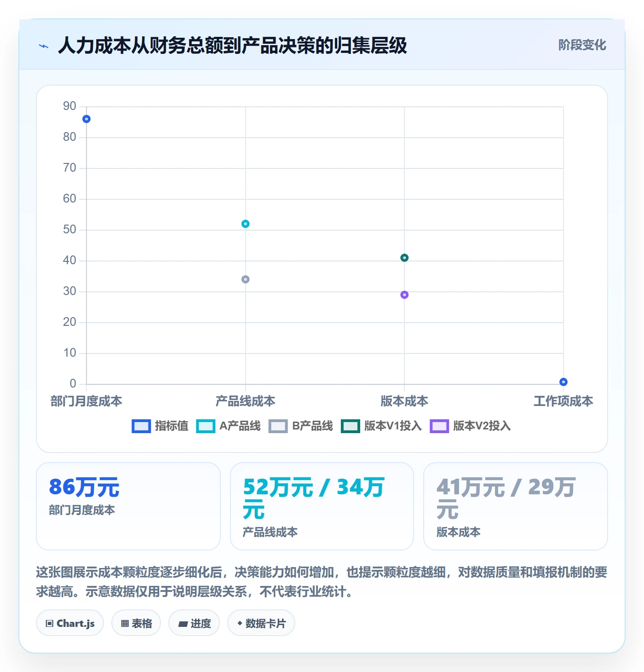The width and height of the screenshot is (644, 672).
Task: Click the 版本成本 x-axis label
Action: (404, 401)
